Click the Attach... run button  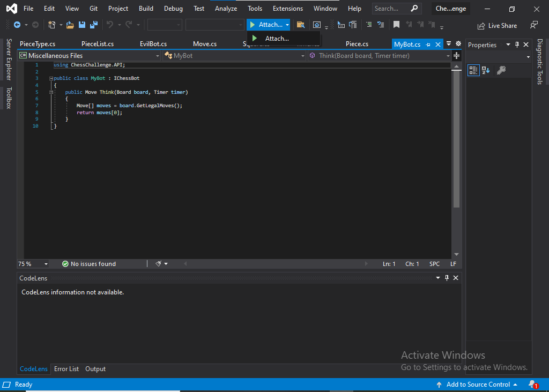266,25
